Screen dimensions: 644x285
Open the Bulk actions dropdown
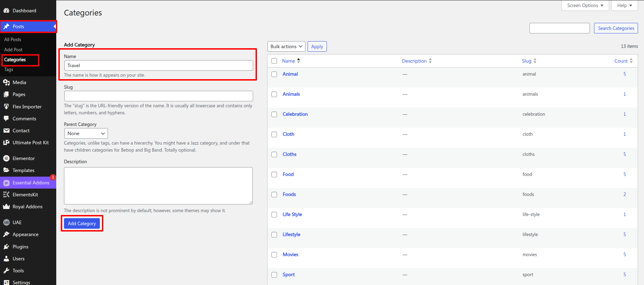click(x=286, y=46)
